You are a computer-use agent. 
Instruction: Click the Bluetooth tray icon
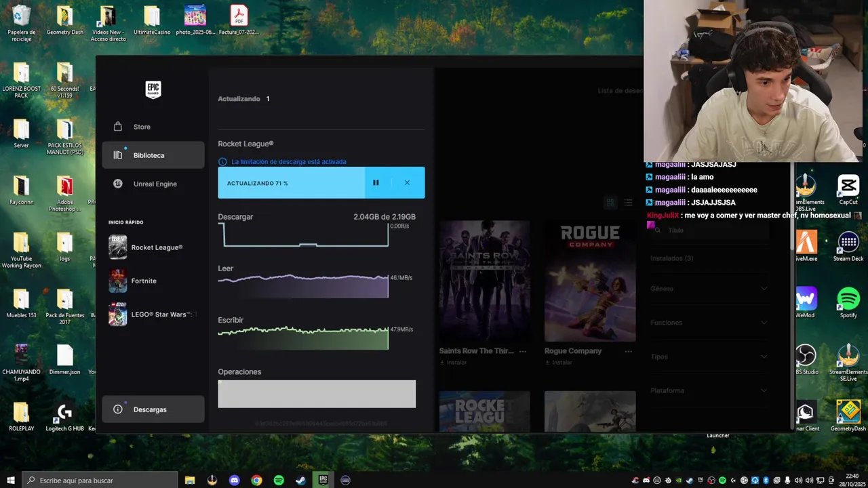pos(766,480)
